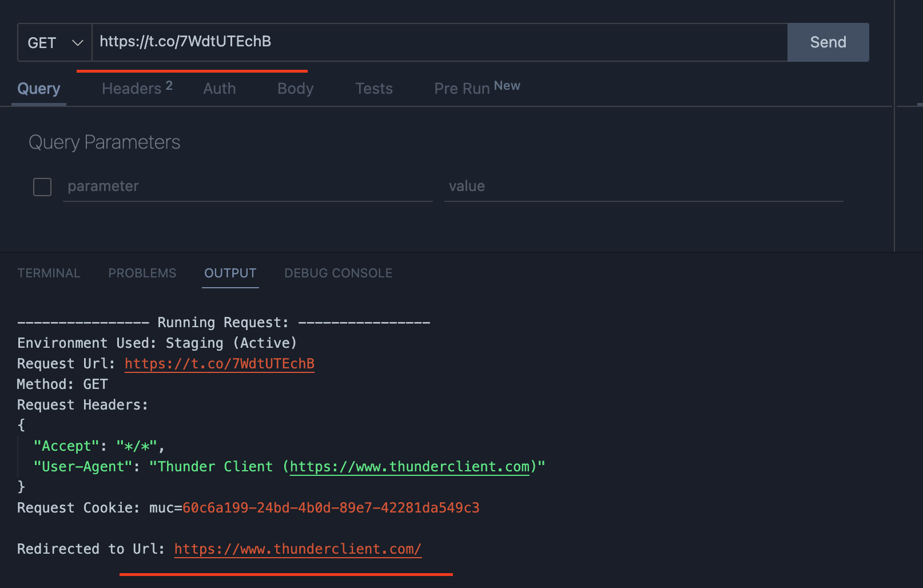Enable the query parameter checkbox
923x588 pixels.
(x=42, y=187)
